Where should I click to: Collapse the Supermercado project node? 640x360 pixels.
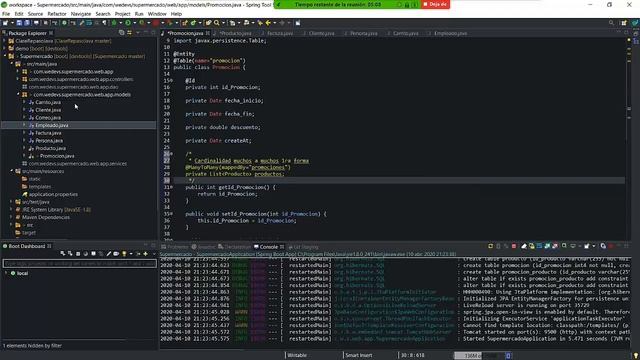5,56
